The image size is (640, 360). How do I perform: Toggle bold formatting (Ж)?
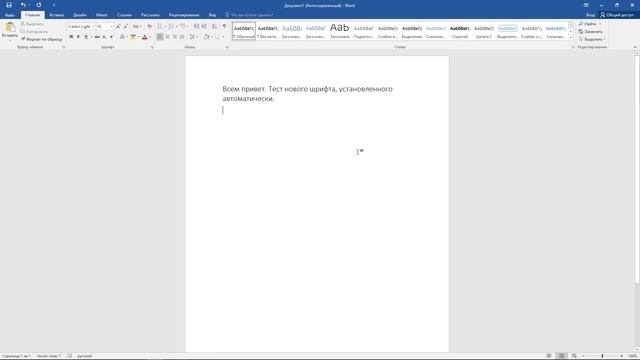pyautogui.click(x=71, y=37)
